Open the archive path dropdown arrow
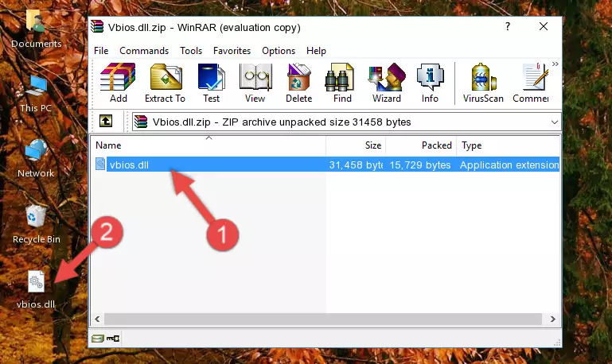 point(554,122)
